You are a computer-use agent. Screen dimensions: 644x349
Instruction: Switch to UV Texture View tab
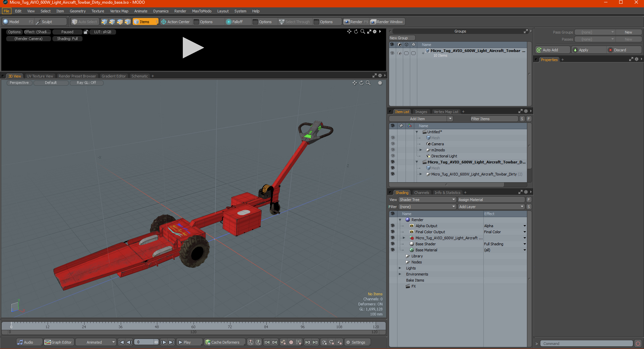(40, 76)
